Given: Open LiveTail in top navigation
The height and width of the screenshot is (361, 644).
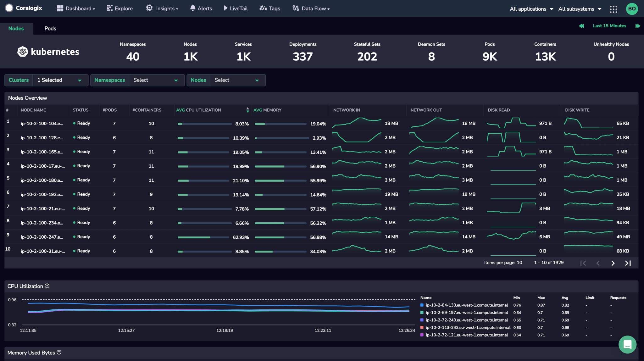Looking at the screenshot, I should click(x=236, y=8).
